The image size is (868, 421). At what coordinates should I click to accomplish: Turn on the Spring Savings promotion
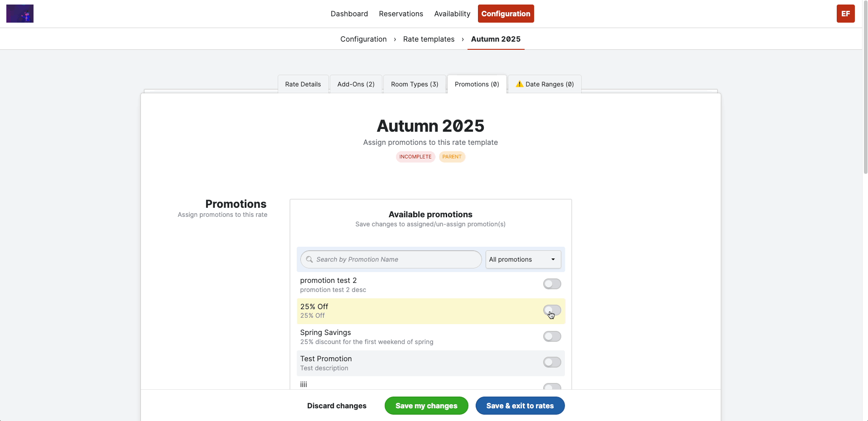point(552,336)
